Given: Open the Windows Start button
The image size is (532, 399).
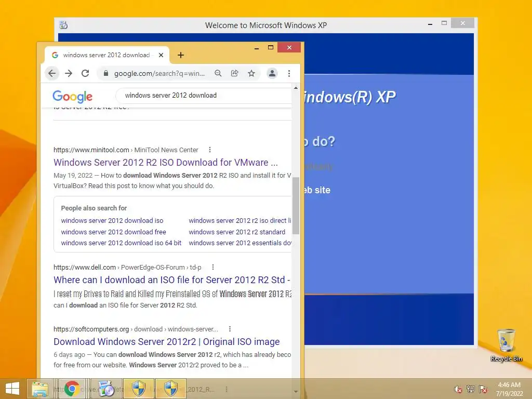Looking at the screenshot, I should (x=12, y=389).
